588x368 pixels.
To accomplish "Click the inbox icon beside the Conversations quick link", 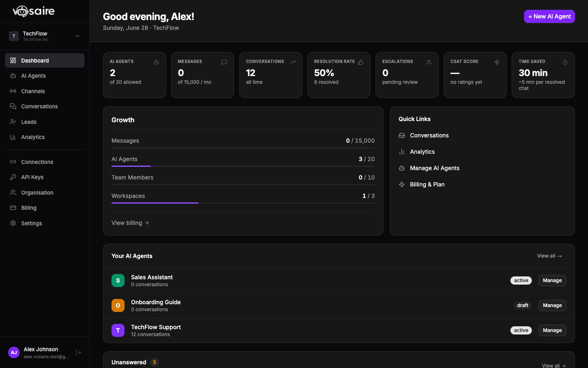I will click(x=402, y=135).
